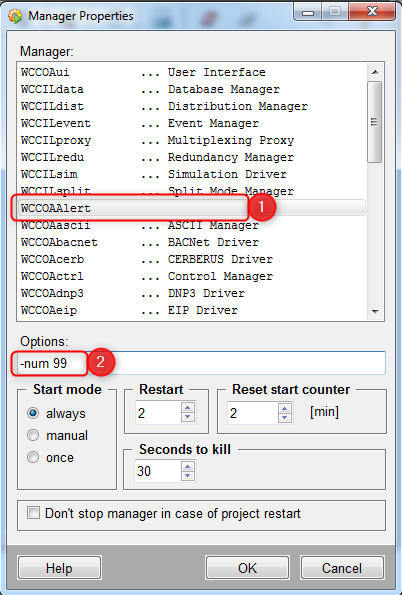Increase Reset start counter minutes
402x595 pixels.
(x=284, y=408)
